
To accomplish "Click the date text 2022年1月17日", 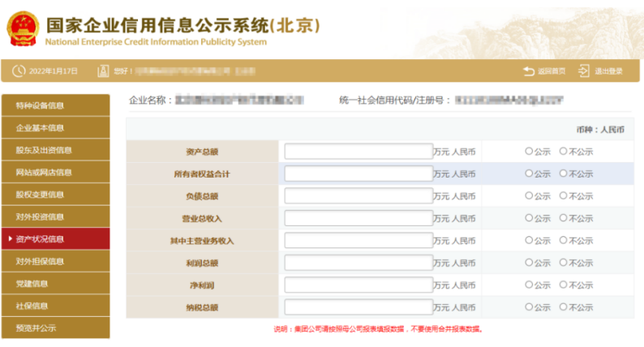I will [54, 71].
